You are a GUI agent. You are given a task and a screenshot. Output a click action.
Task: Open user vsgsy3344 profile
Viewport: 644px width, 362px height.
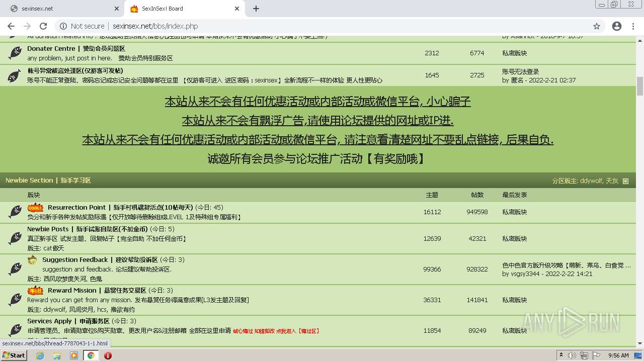click(x=525, y=274)
